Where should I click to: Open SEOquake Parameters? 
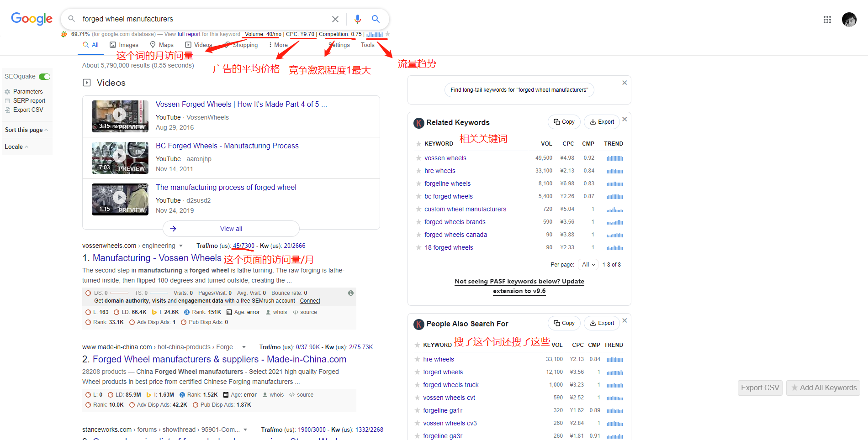(x=24, y=92)
